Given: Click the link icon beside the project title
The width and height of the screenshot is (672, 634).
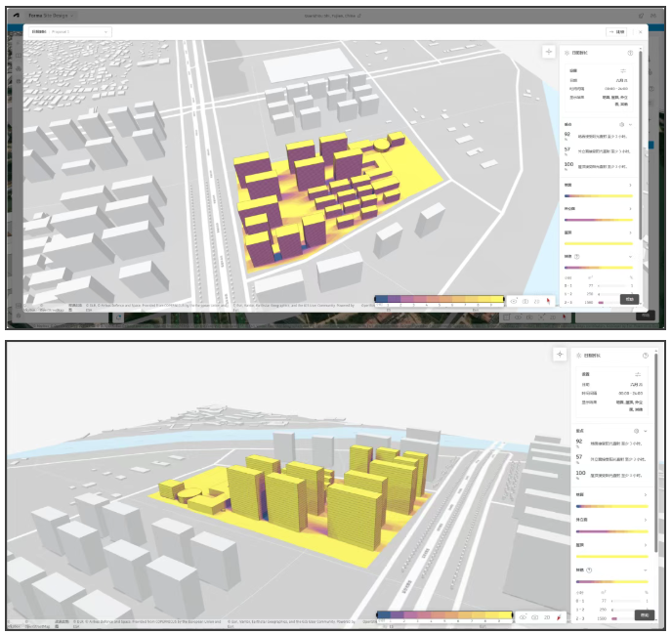Looking at the screenshot, I should tap(359, 16).
